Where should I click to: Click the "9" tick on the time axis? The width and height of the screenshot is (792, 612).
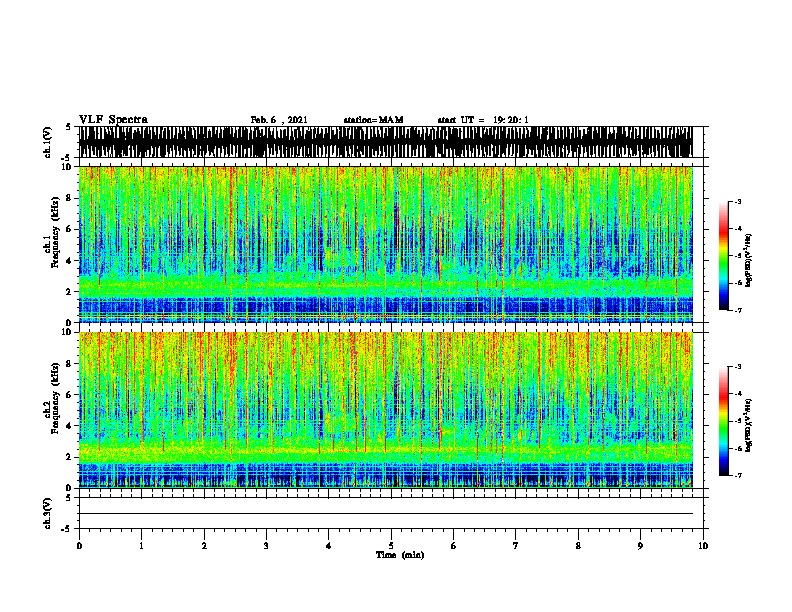(x=640, y=546)
